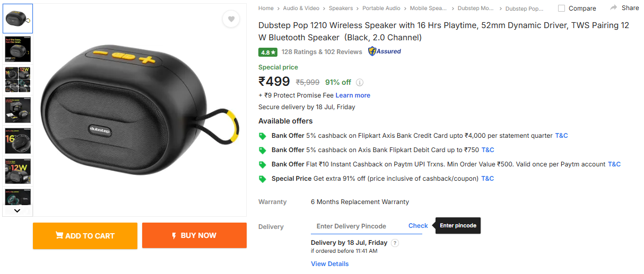
Task: Navigate to Home breadcrumb
Action: coord(266,8)
